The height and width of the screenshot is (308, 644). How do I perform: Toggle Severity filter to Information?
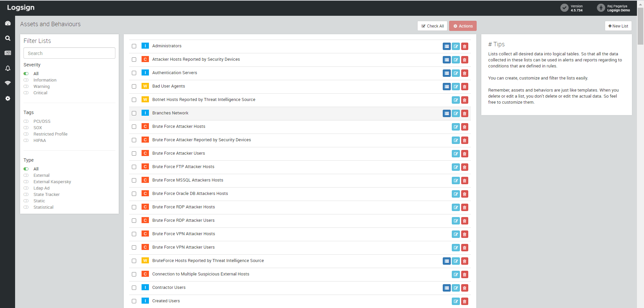[26, 80]
